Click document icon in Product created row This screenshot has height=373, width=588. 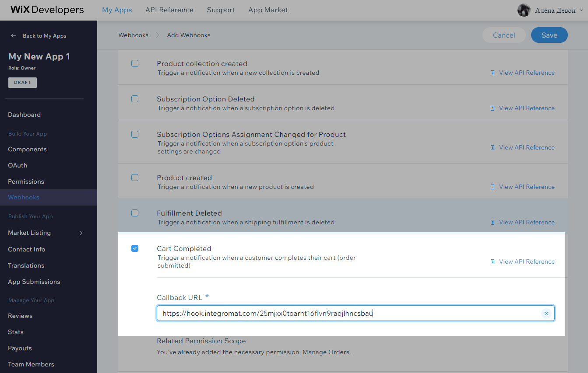click(493, 187)
